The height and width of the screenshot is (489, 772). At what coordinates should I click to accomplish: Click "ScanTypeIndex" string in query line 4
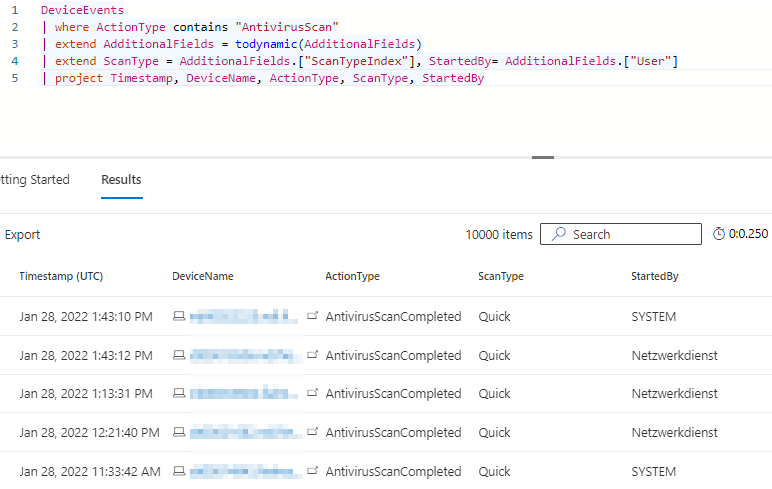click(x=359, y=61)
